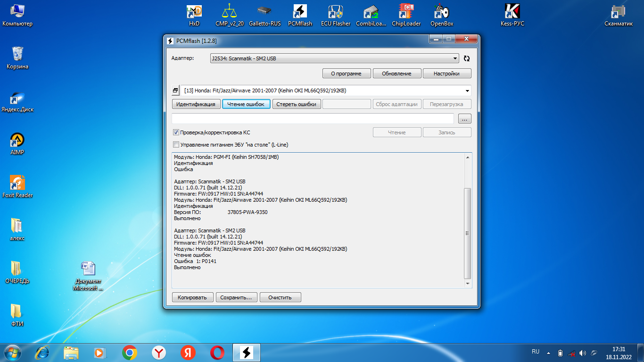The image size is (644, 362).
Task: Launch ChipLoader from desktop
Action: pos(406,15)
